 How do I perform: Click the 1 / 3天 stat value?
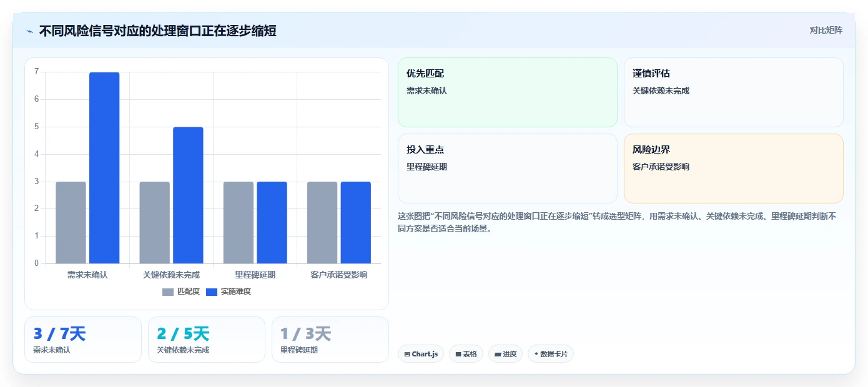[306, 334]
